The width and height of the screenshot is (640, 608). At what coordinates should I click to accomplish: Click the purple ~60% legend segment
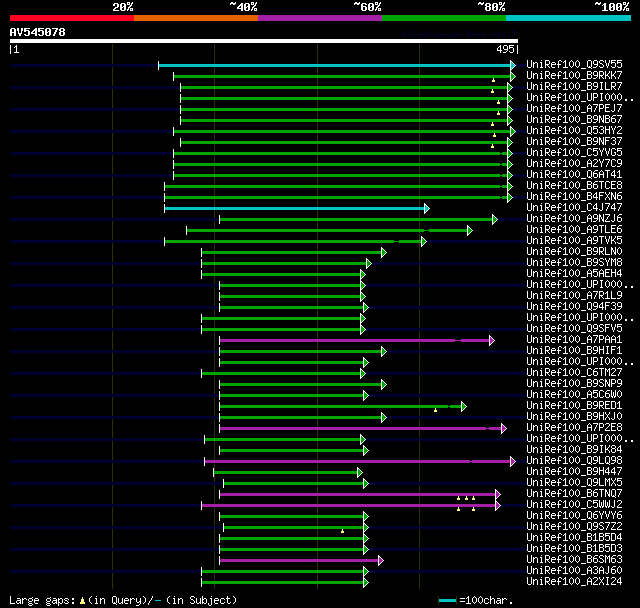pos(320,18)
